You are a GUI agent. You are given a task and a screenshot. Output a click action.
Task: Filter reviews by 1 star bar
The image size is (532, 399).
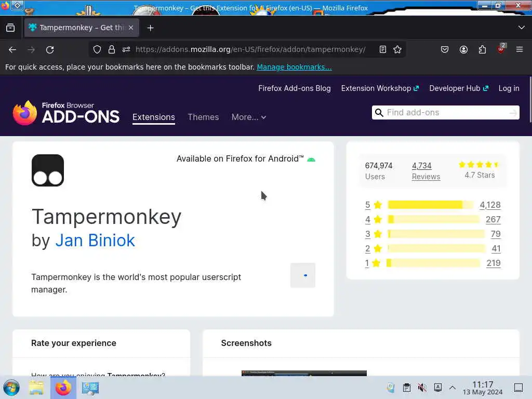433,263
